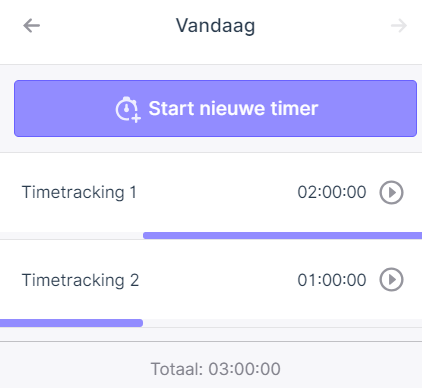The width and height of the screenshot is (422, 388).
Task: Click the "Start nieuwe timer" text label
Action: pyautogui.click(x=233, y=108)
